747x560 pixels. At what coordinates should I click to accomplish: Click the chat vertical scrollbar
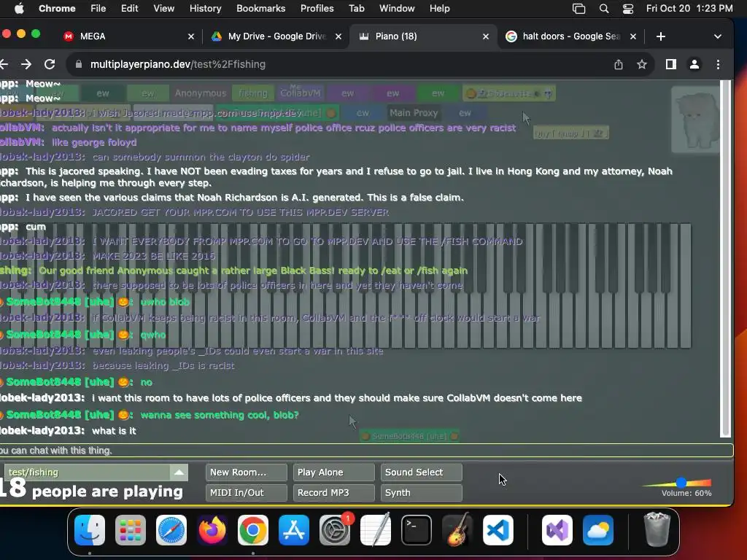coord(726,259)
